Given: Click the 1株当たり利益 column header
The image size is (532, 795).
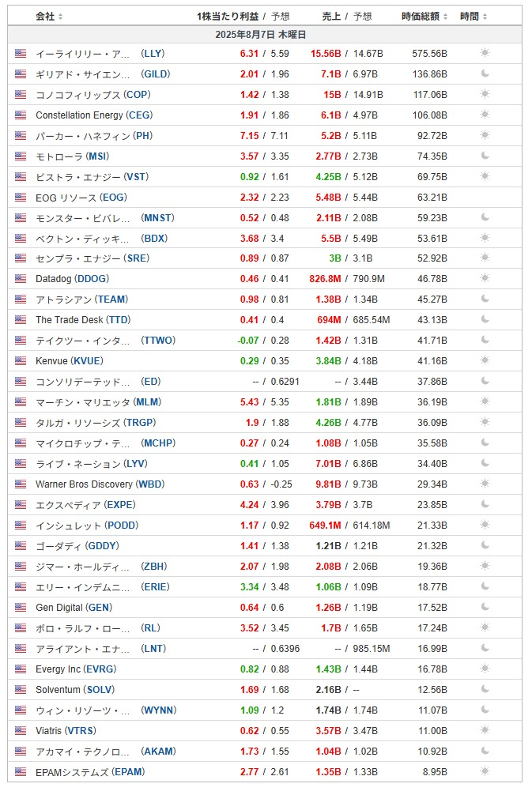Looking at the screenshot, I should point(228,17).
